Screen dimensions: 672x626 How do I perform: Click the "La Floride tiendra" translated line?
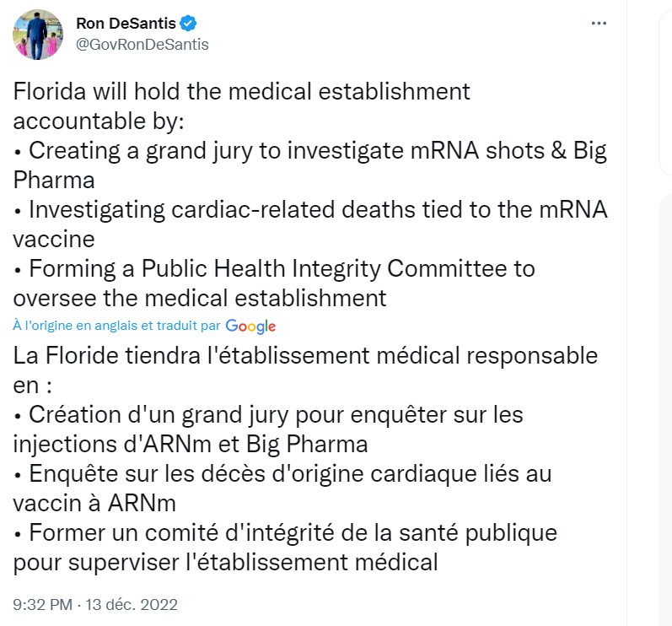(305, 355)
